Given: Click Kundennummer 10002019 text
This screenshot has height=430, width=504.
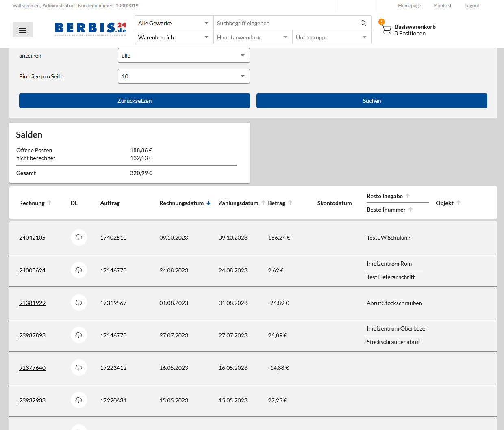Looking at the screenshot, I should pyautogui.click(x=108, y=6).
